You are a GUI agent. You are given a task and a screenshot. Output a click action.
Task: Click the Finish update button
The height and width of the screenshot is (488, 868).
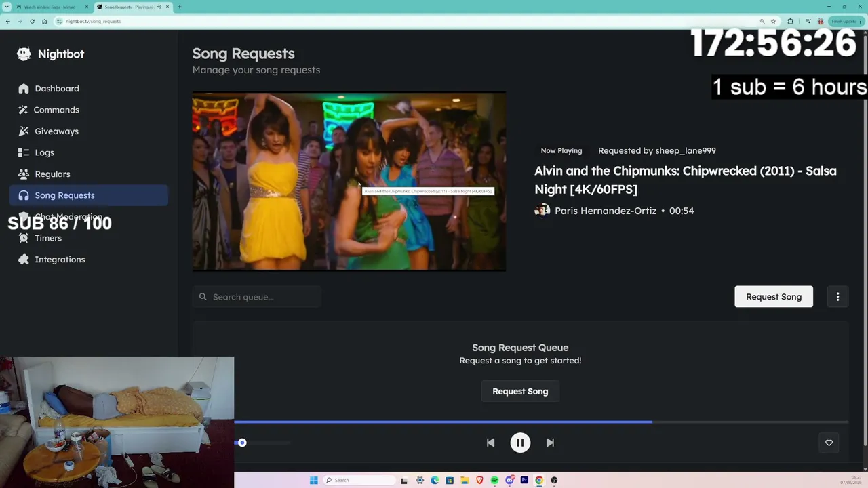846,21
